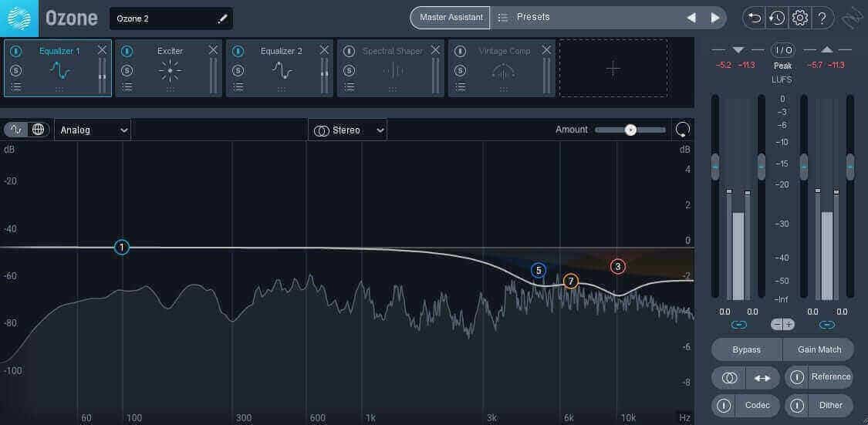Viewport: 868px width, 425px height.
Task: Select EQ node 5 on the curve
Action: (539, 271)
